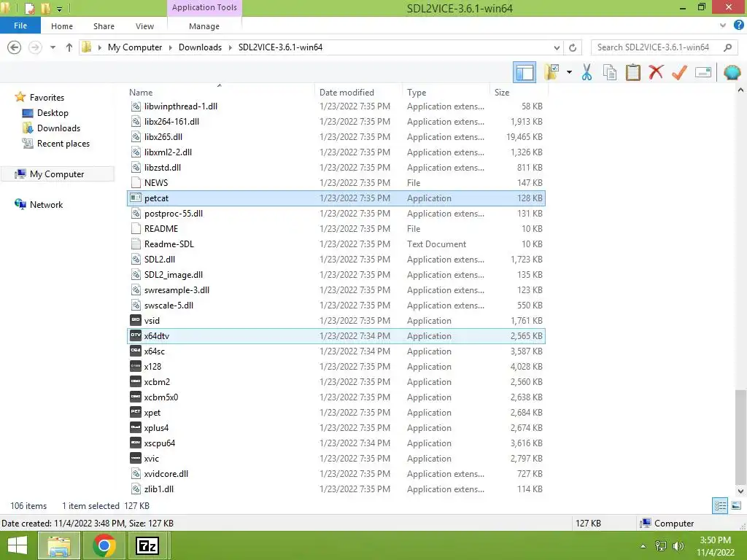Screen dimensions: 747x560
Task: Select the vsid application icon
Action: [x=136, y=321]
